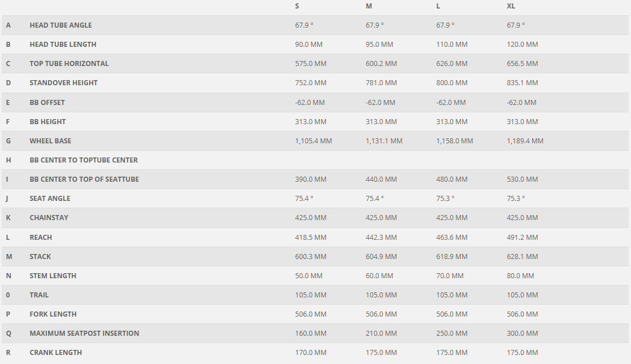Click the L size column header
631x364 pixels.
coord(438,6)
